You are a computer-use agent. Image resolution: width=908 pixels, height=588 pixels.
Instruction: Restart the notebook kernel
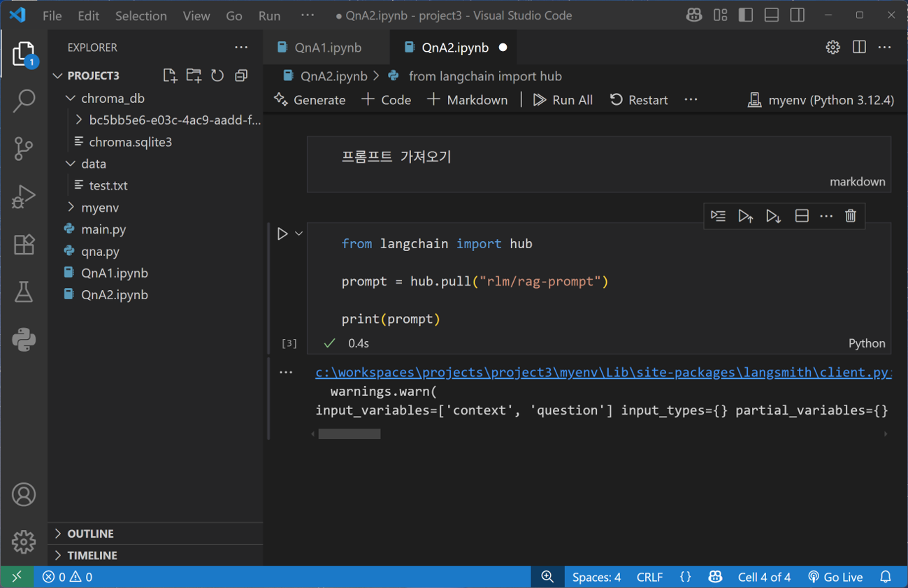click(639, 100)
